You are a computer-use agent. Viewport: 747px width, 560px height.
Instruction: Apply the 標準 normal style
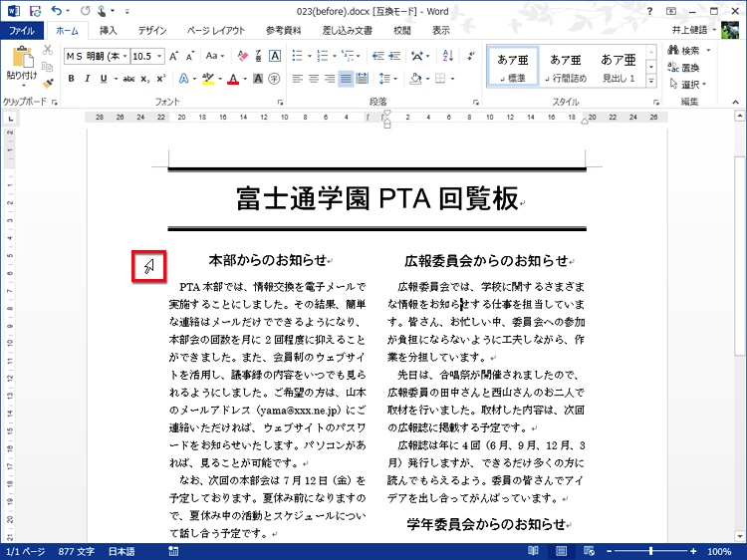[x=513, y=67]
